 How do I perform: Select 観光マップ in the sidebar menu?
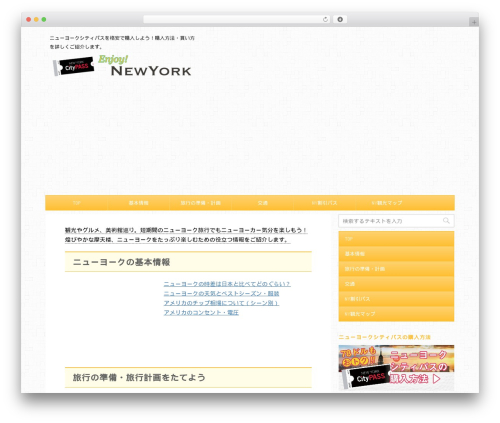[396, 314]
